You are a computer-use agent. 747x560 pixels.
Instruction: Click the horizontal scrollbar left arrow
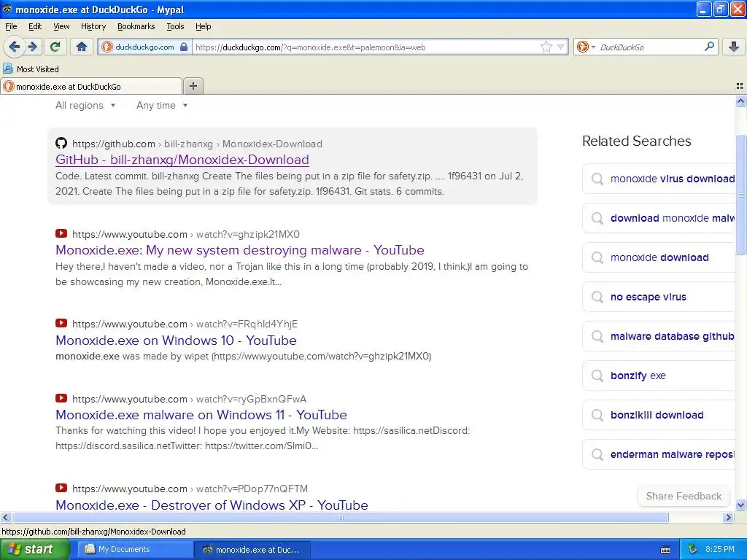[x=5, y=517]
